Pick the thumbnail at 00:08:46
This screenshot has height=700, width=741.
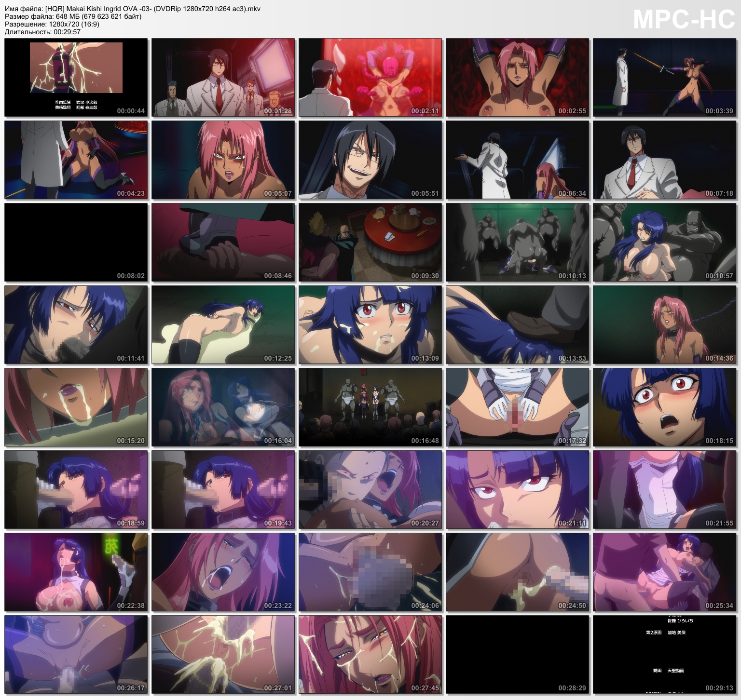click(x=223, y=242)
